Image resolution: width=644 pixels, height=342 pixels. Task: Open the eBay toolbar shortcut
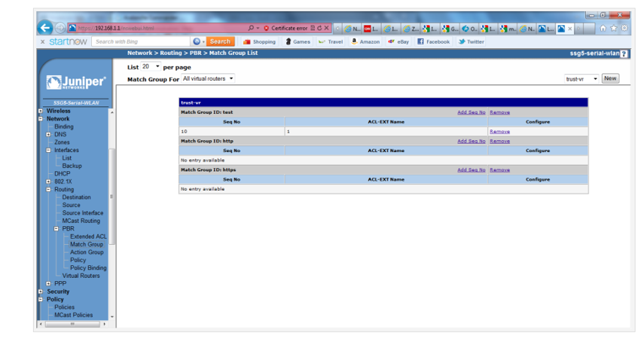point(398,42)
